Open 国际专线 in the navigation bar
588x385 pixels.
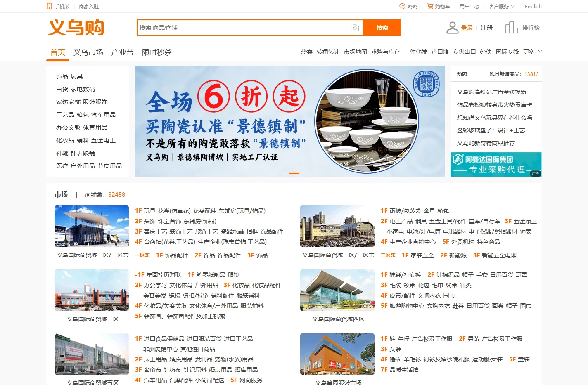tap(507, 52)
